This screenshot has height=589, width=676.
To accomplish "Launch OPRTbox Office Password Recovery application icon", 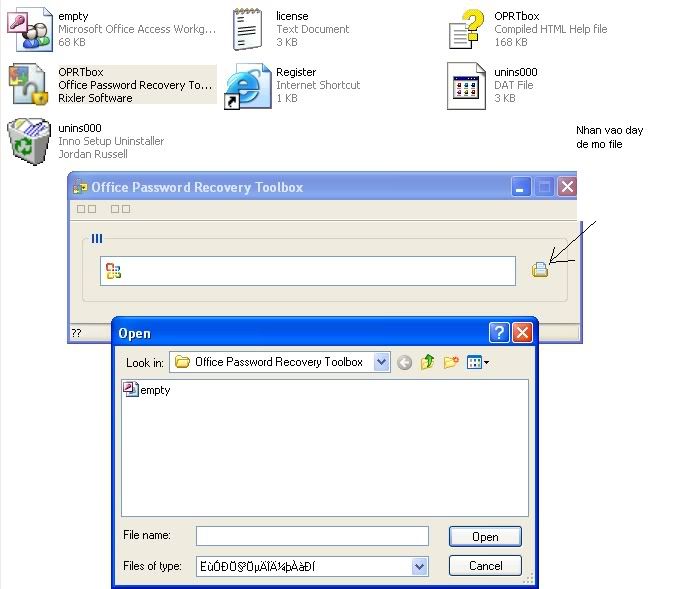I will (28, 85).
